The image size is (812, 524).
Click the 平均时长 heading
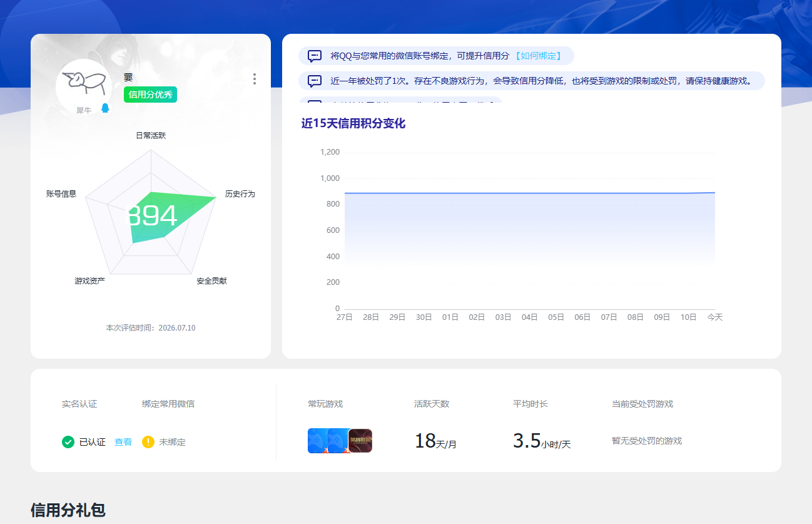coord(530,404)
